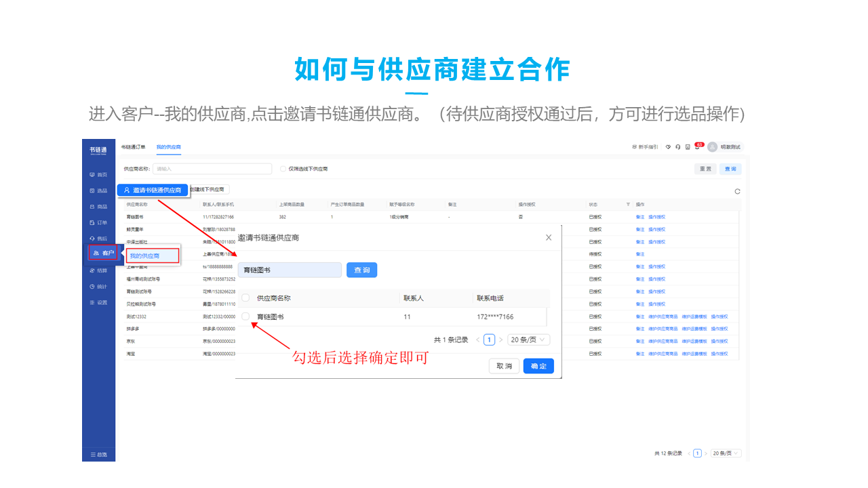Click page 1 in the dialog pagination
Viewport: 868px width, 488px height.
point(489,340)
